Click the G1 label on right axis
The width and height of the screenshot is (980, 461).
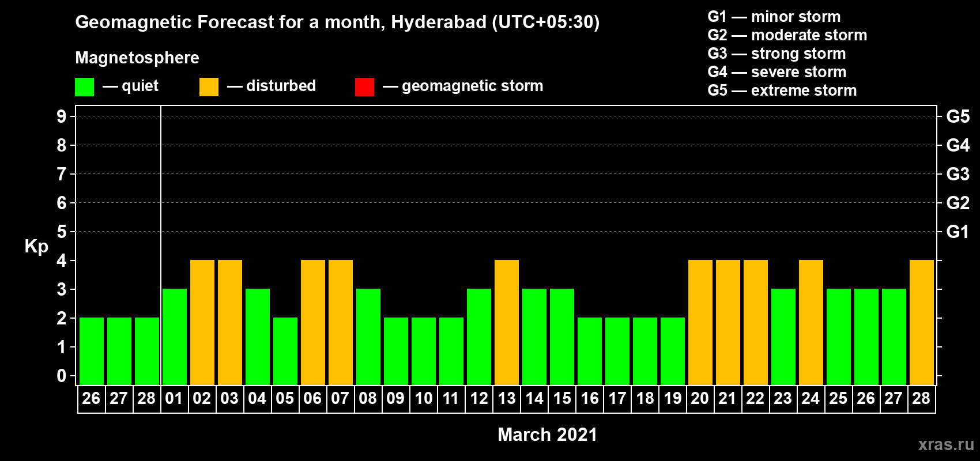958,232
